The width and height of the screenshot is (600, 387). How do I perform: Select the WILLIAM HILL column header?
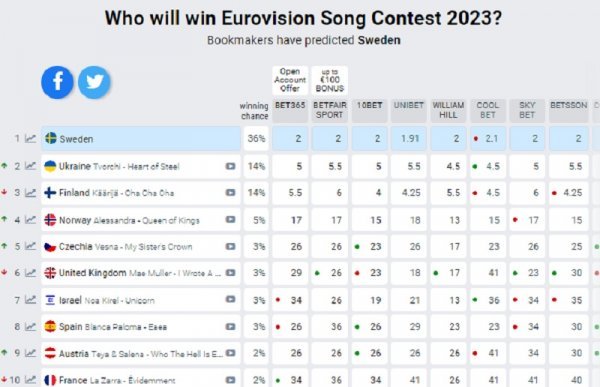coord(448,111)
